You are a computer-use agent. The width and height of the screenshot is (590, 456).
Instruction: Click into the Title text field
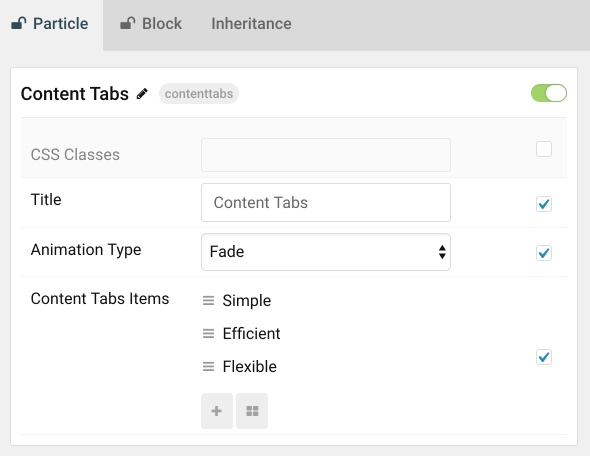tap(326, 202)
